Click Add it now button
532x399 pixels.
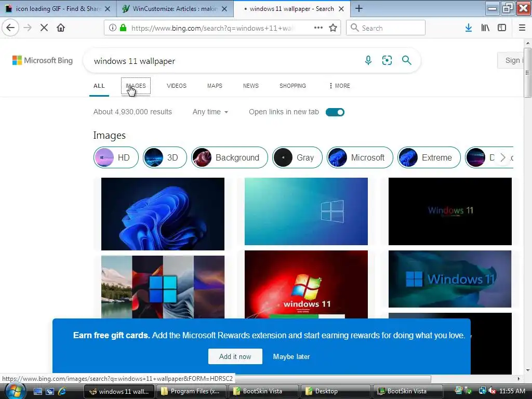point(235,356)
